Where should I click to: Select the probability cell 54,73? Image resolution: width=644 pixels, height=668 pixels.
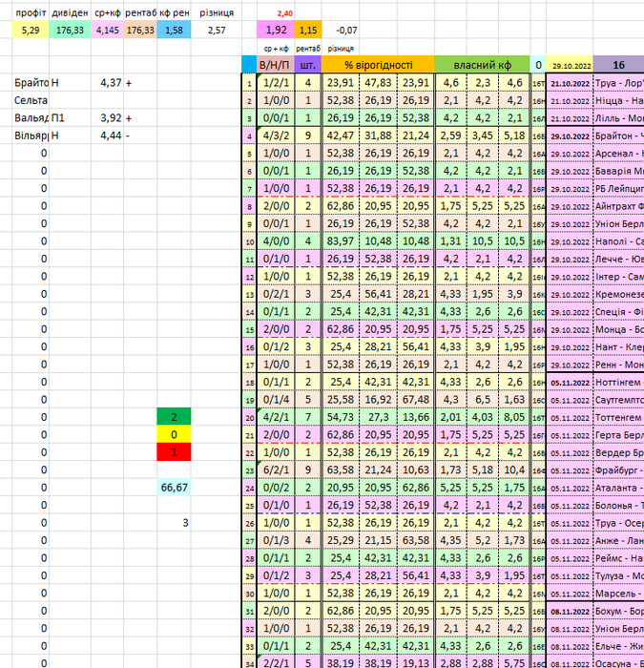[x=341, y=417]
